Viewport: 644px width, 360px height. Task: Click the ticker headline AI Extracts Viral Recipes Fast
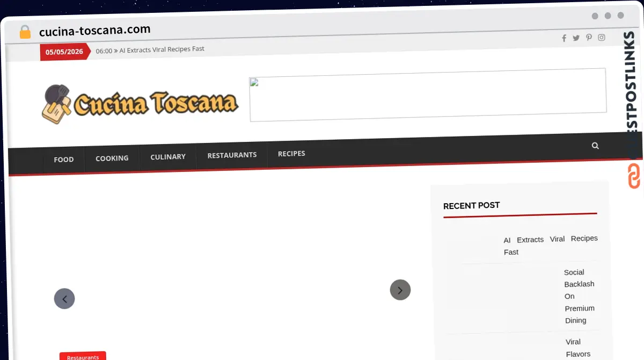pos(162,49)
